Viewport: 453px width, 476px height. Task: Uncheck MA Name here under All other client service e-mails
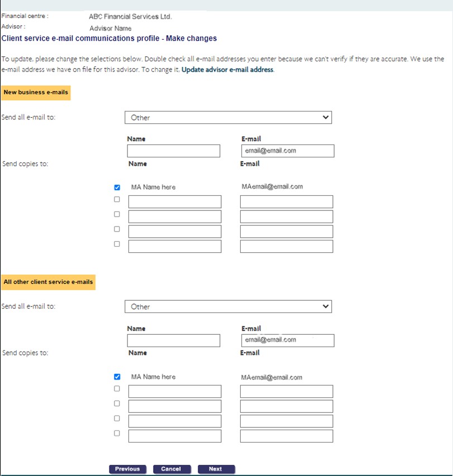[117, 377]
